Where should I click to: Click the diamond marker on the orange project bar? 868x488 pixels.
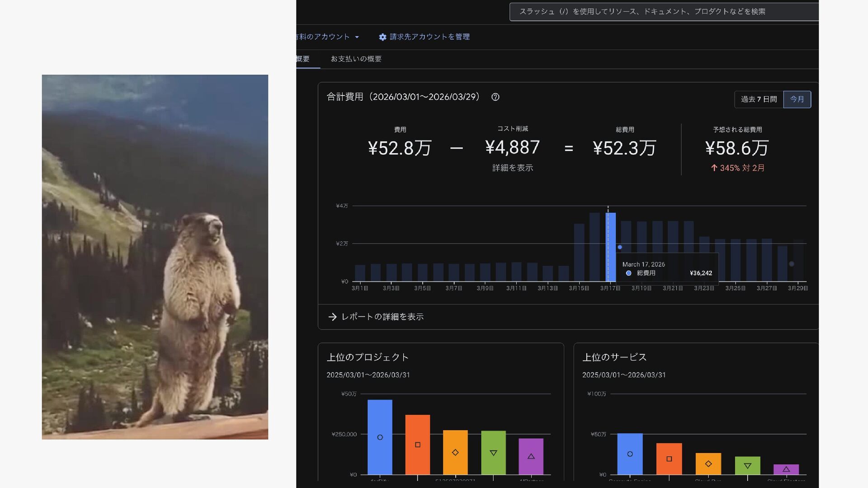pyautogui.click(x=455, y=452)
